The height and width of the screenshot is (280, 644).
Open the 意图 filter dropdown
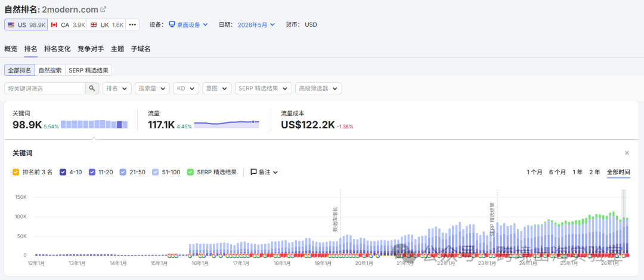tap(217, 88)
